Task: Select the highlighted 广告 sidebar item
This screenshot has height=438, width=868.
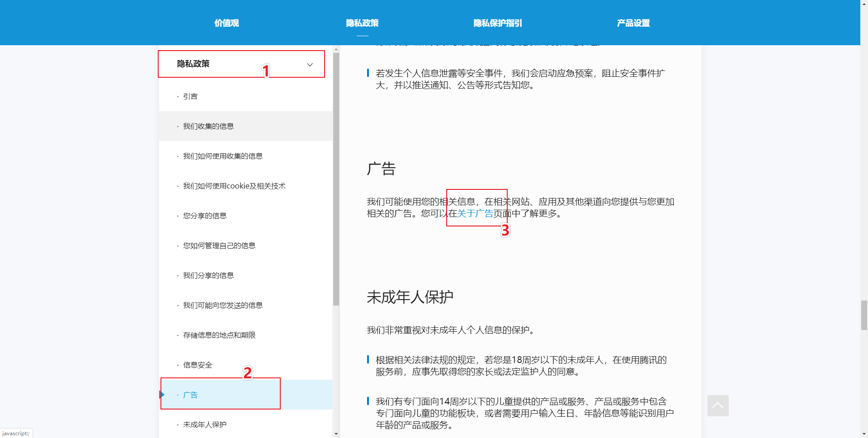Action: [245, 395]
